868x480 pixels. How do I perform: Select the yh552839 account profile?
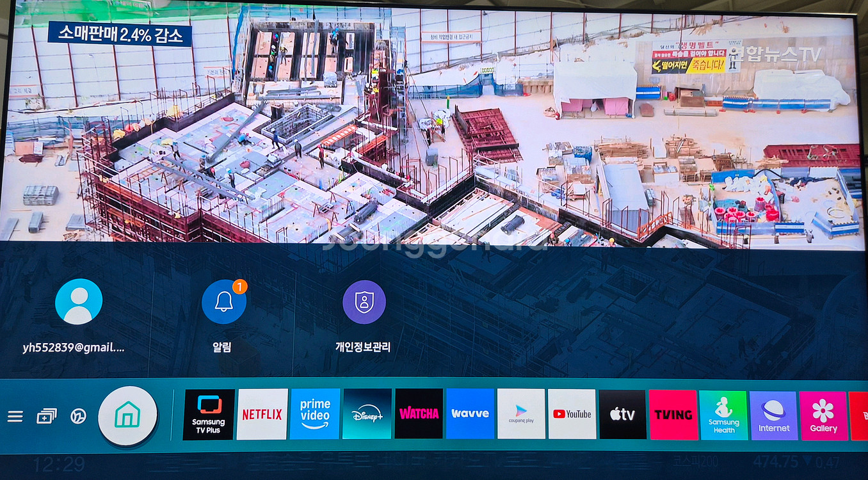coord(79,302)
